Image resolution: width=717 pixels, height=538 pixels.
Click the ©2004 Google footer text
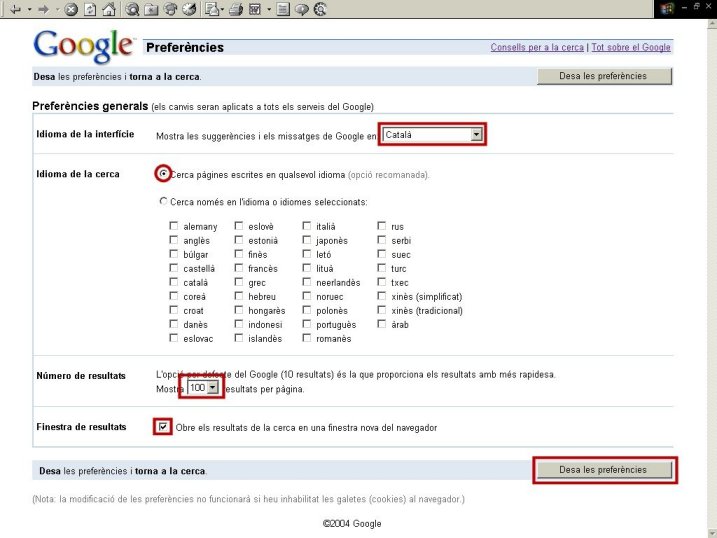[x=352, y=523]
